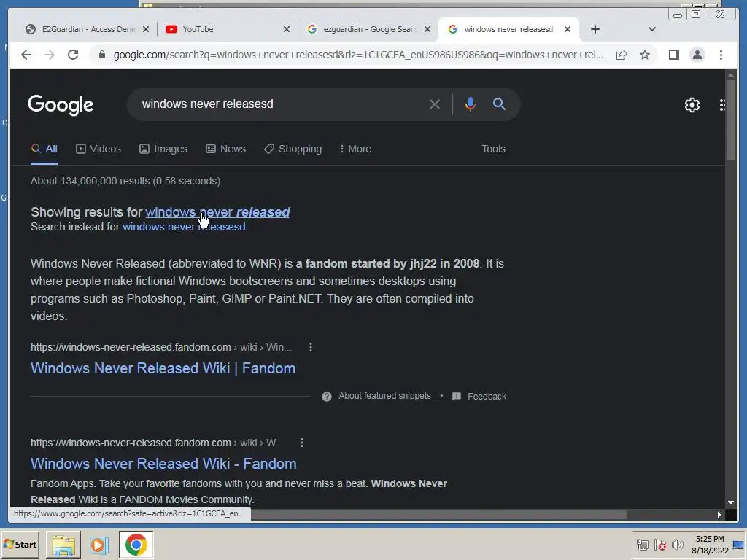The height and width of the screenshot is (560, 747).
Task: Select the News results tab
Action: (226, 149)
